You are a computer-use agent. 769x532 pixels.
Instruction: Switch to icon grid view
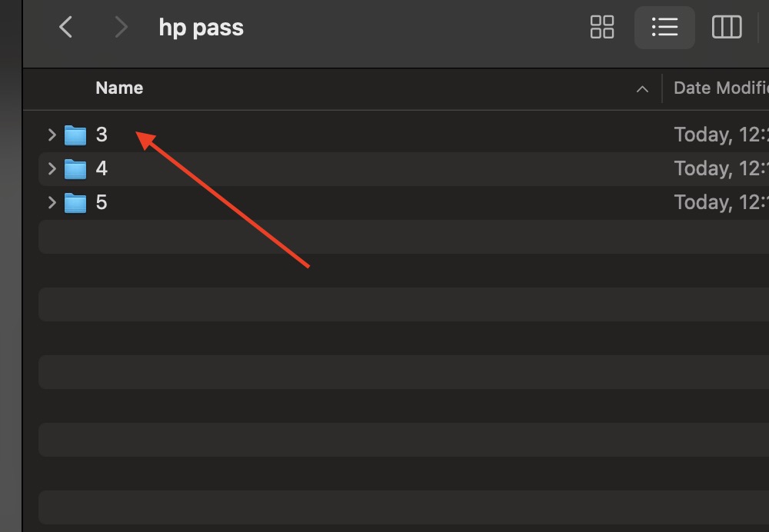[x=602, y=28]
